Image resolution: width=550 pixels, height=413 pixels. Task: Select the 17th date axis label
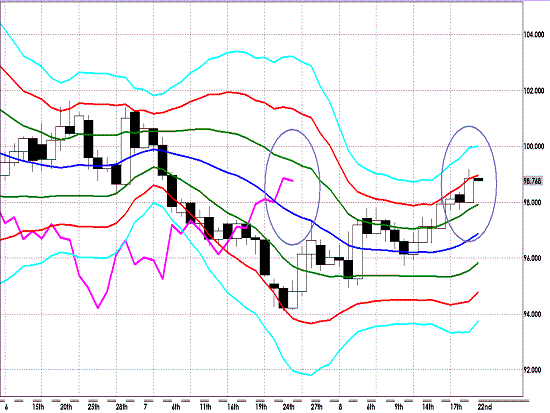point(456,407)
